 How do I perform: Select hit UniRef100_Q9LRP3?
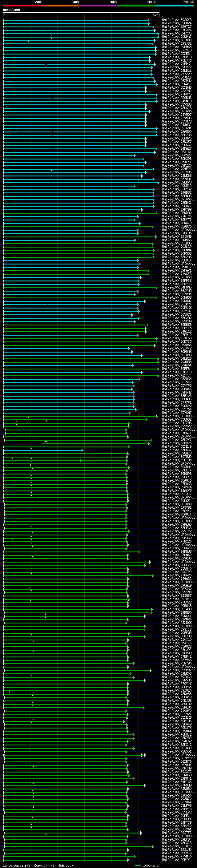pyautogui.click(x=177, y=183)
